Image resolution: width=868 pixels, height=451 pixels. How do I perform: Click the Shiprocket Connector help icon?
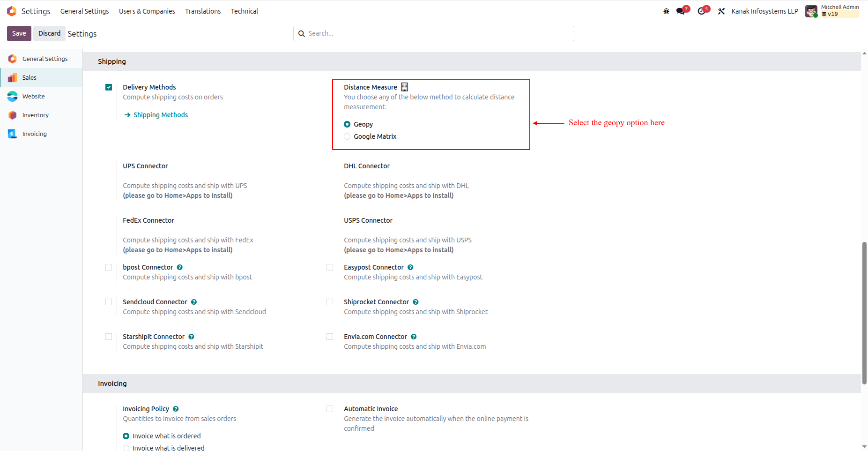coord(415,302)
